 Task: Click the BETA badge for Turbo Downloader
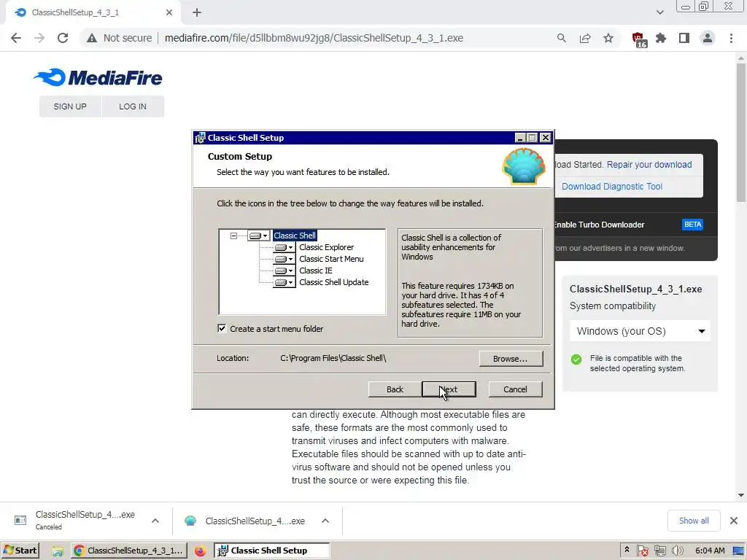click(692, 225)
